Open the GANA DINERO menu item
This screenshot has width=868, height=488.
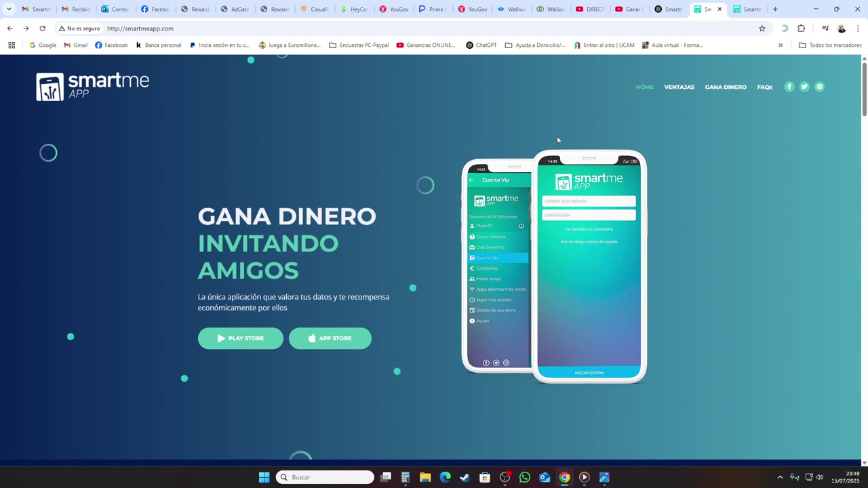726,87
